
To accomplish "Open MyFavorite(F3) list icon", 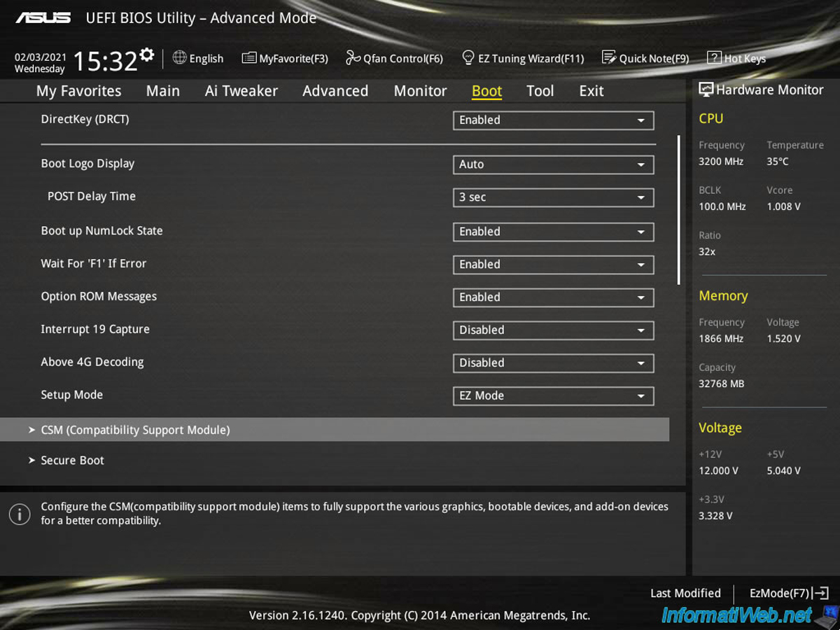I will click(248, 58).
